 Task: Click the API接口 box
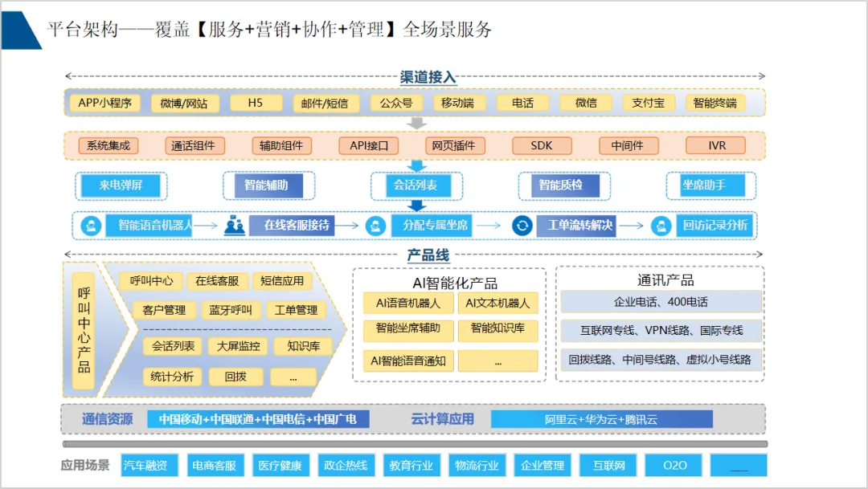(369, 146)
